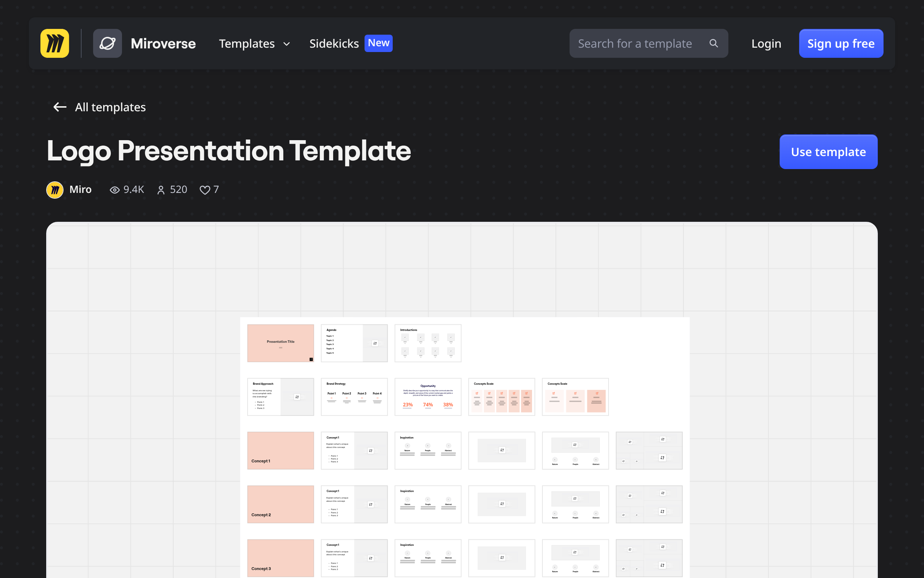
Task: Click the 9.4K views count
Action: (134, 190)
